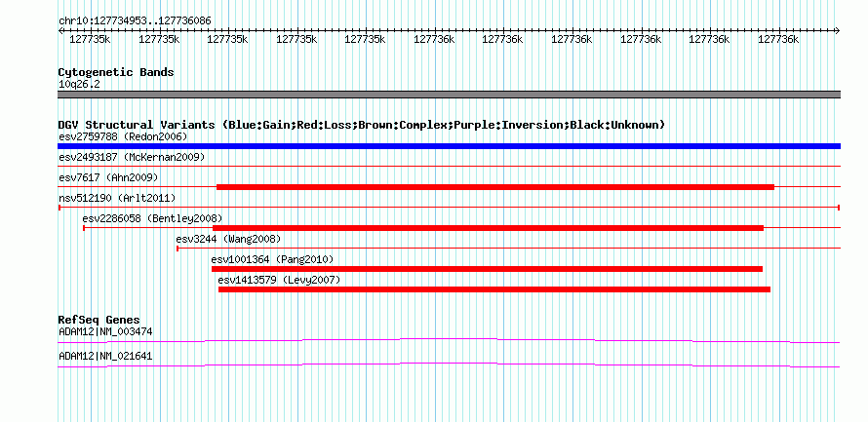The height and width of the screenshot is (422, 868).
Task: Click the right arrow end of the ruler
Action: (x=837, y=30)
